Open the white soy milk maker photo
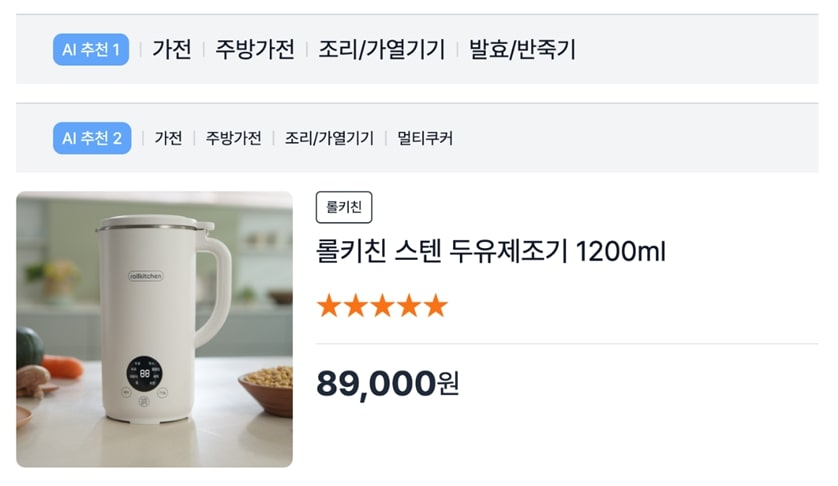This screenshot has height=486, width=838. (155, 329)
